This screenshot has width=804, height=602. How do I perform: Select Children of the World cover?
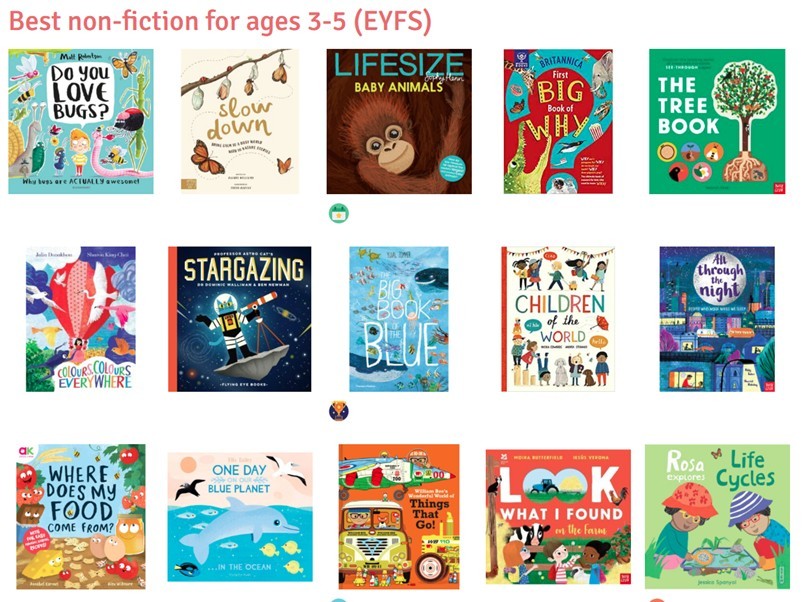click(558, 319)
